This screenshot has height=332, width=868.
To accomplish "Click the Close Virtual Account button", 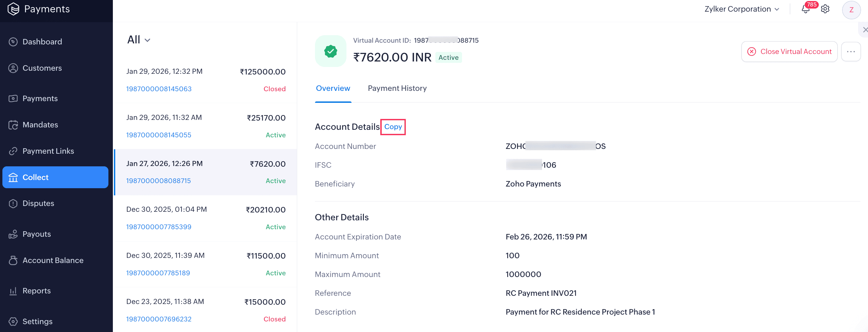I will 789,52.
